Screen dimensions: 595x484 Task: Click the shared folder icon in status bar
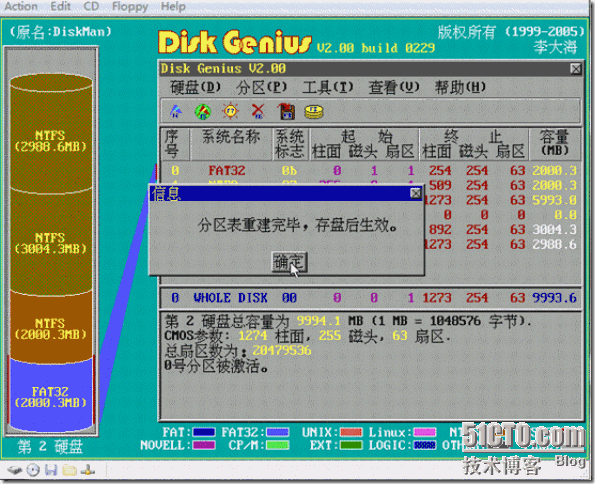69,470
